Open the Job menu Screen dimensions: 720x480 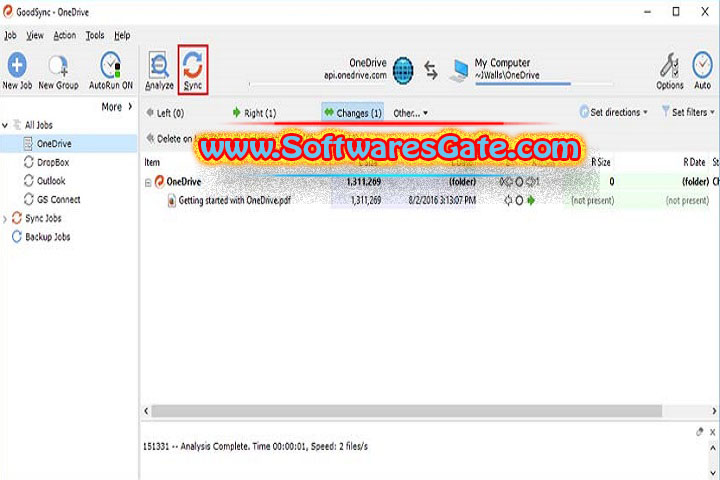pos(10,35)
